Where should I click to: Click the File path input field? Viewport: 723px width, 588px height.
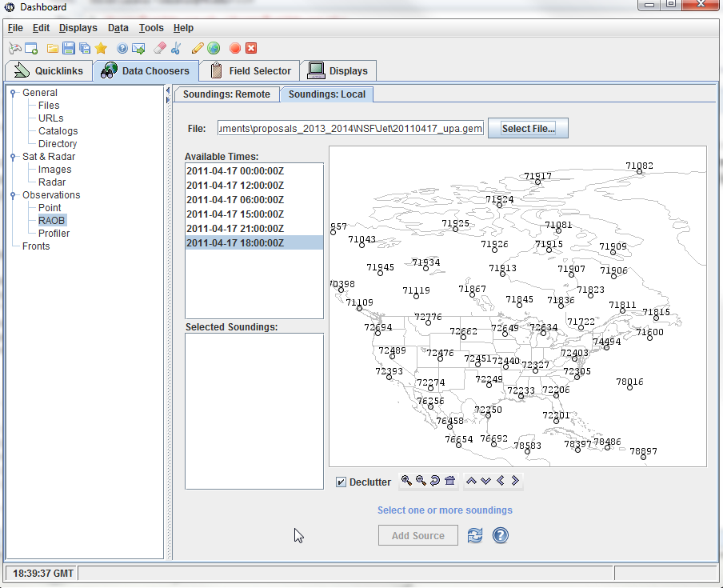346,128
